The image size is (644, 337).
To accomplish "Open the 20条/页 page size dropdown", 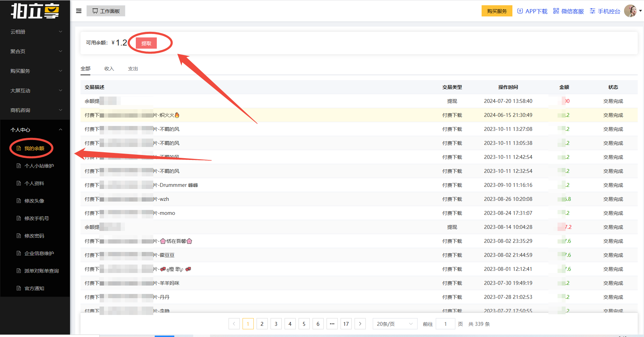I will click(x=395, y=324).
